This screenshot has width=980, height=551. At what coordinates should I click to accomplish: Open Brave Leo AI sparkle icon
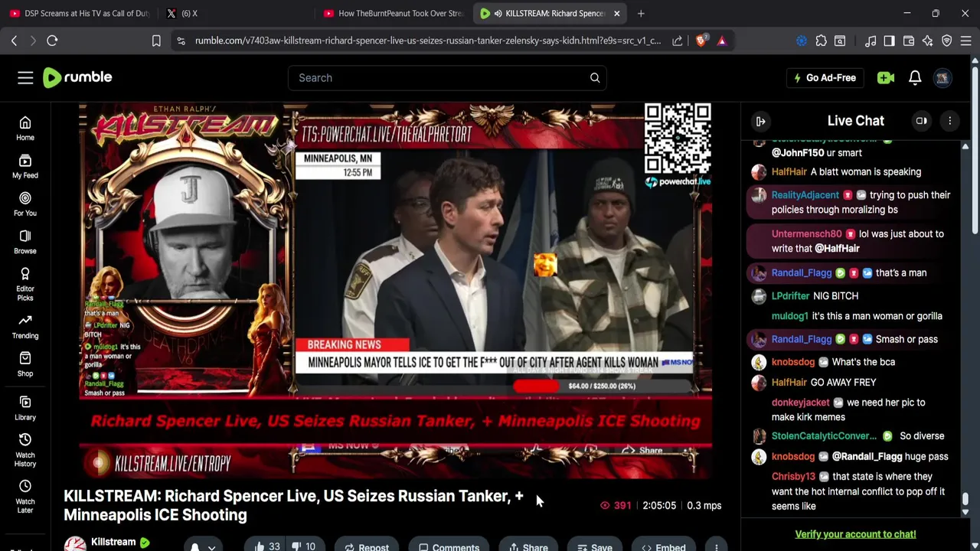point(928,41)
